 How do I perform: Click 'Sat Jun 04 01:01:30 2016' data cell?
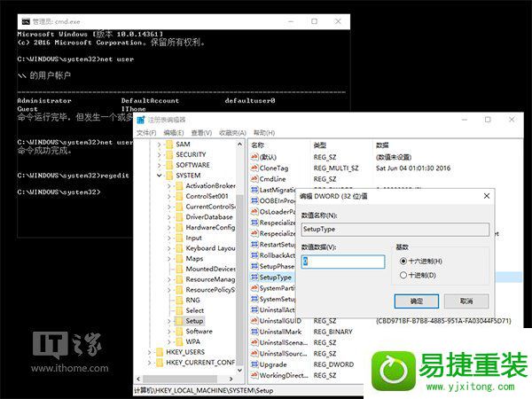413,168
